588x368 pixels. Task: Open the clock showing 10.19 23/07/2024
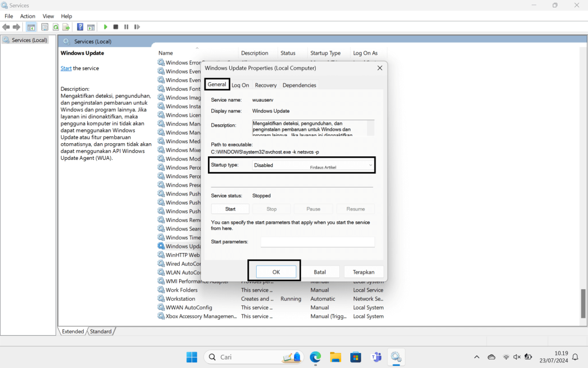554,357
